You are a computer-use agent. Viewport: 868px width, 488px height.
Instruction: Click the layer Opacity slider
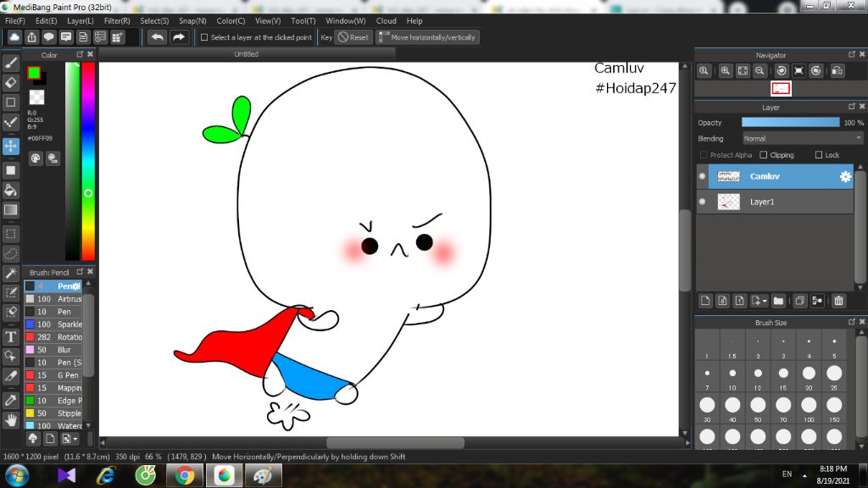[x=791, y=123]
